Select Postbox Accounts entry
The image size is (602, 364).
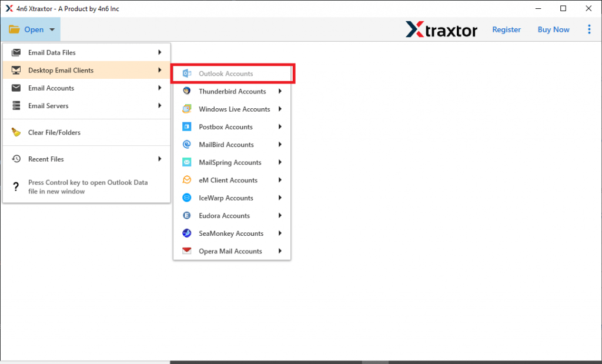point(232,126)
